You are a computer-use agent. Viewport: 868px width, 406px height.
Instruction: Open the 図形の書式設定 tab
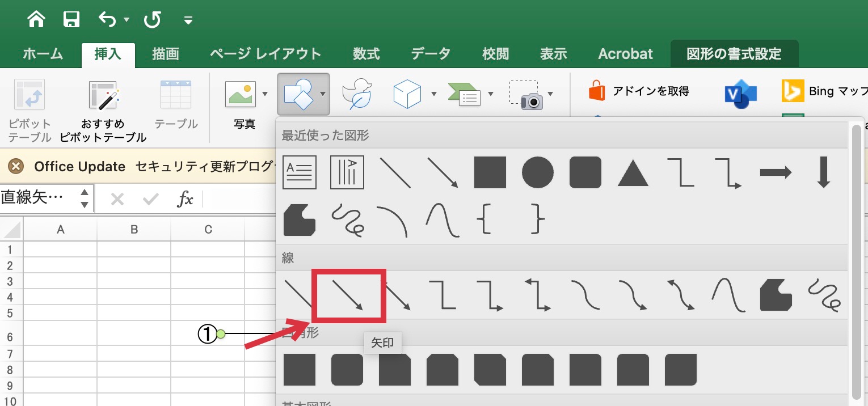pos(734,54)
